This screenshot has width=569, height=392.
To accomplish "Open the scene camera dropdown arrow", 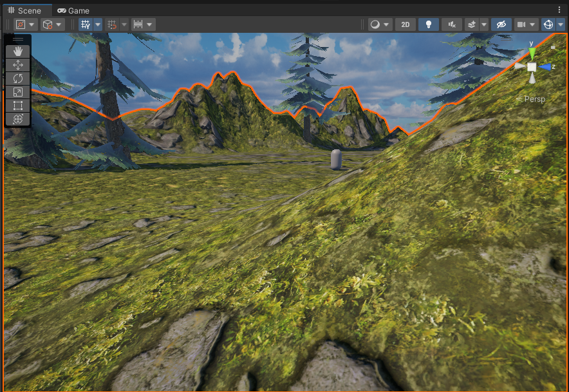I will [533, 24].
